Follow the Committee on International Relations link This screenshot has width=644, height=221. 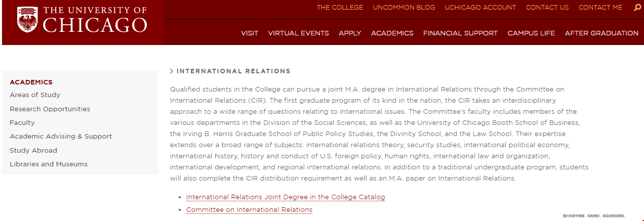(x=249, y=210)
